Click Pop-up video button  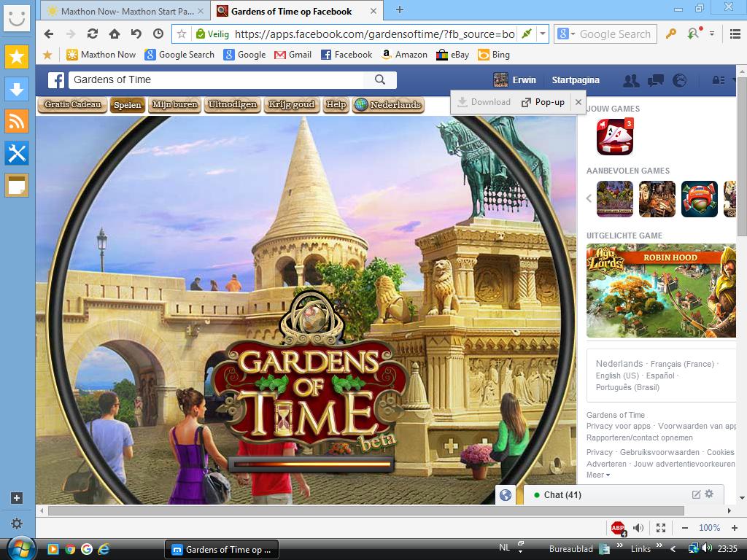pyautogui.click(x=543, y=102)
